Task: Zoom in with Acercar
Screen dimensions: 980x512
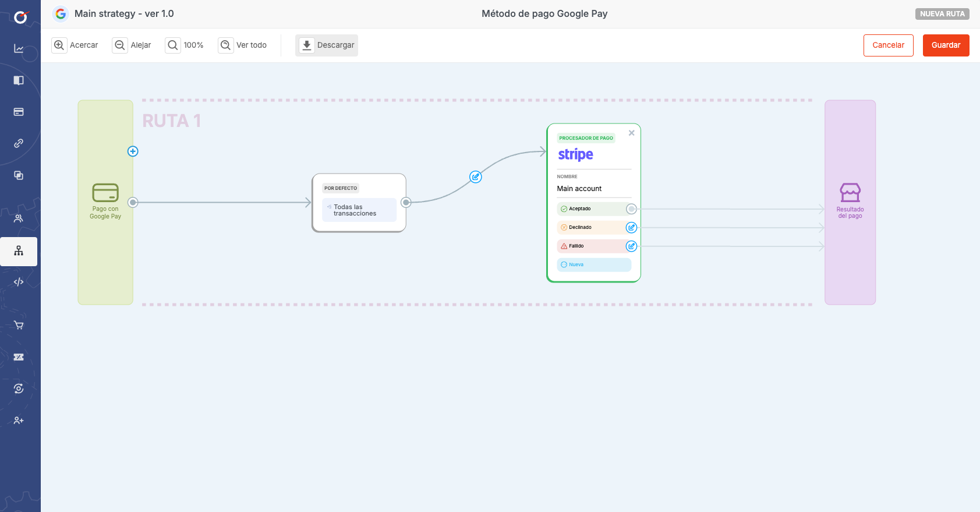Action: coord(76,45)
